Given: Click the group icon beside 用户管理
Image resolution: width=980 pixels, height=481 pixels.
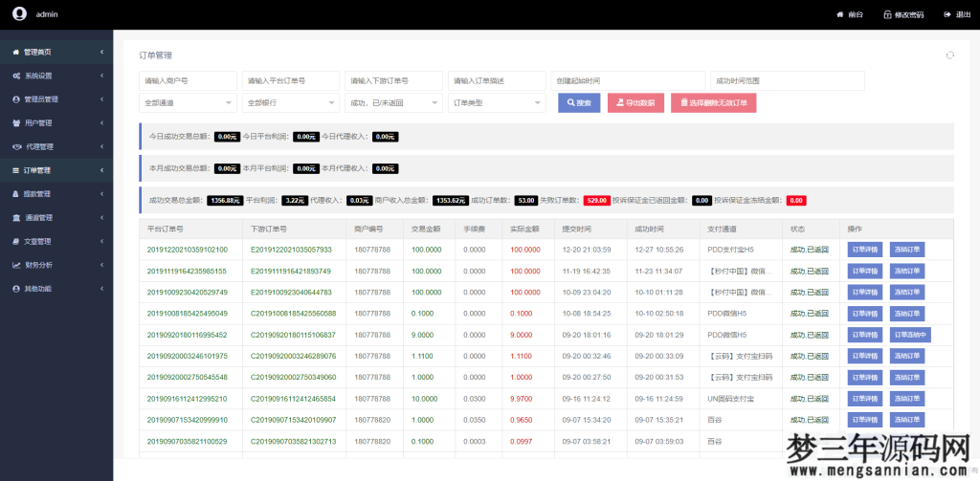Looking at the screenshot, I should [16, 122].
